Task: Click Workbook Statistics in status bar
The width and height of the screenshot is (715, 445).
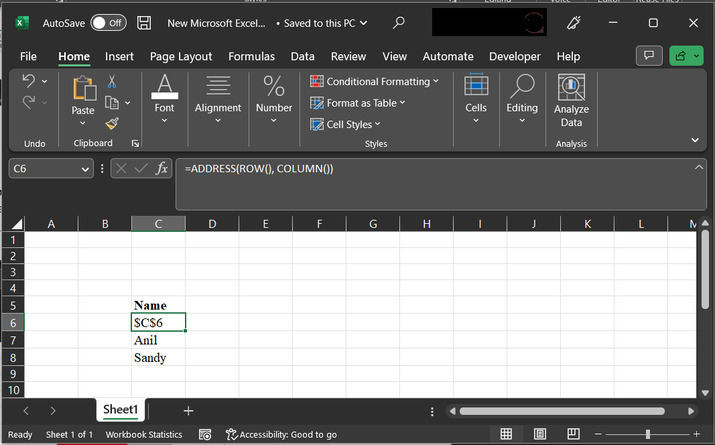Action: [x=144, y=435]
